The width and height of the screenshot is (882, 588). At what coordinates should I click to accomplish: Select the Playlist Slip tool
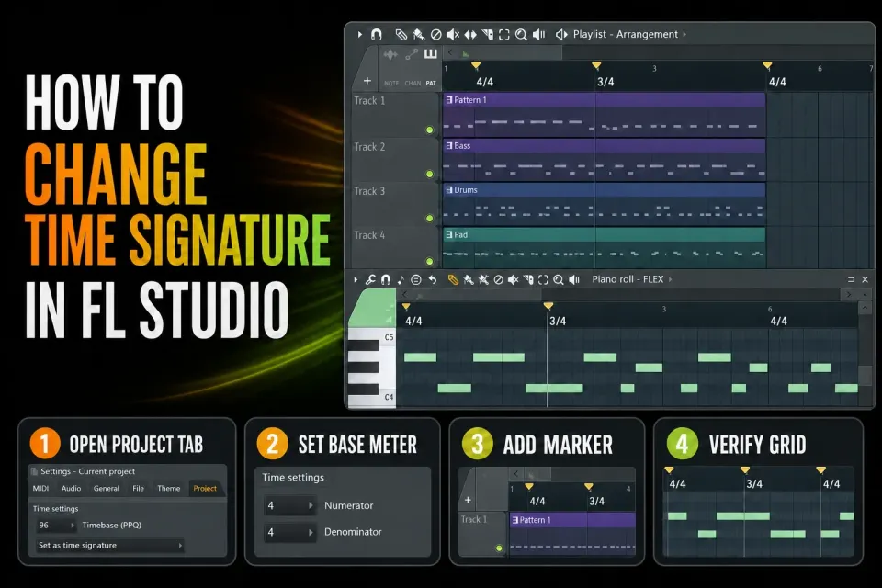[x=470, y=34]
